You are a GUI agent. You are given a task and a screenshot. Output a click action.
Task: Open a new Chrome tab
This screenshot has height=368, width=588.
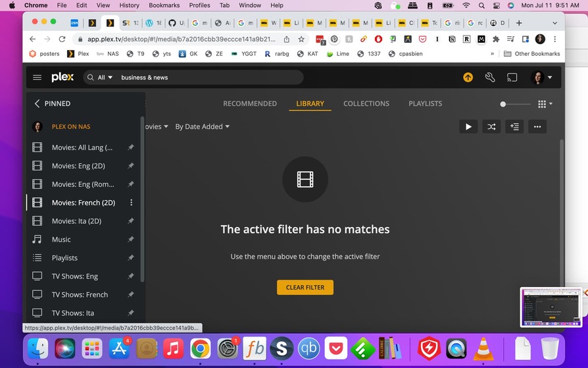click(519, 23)
